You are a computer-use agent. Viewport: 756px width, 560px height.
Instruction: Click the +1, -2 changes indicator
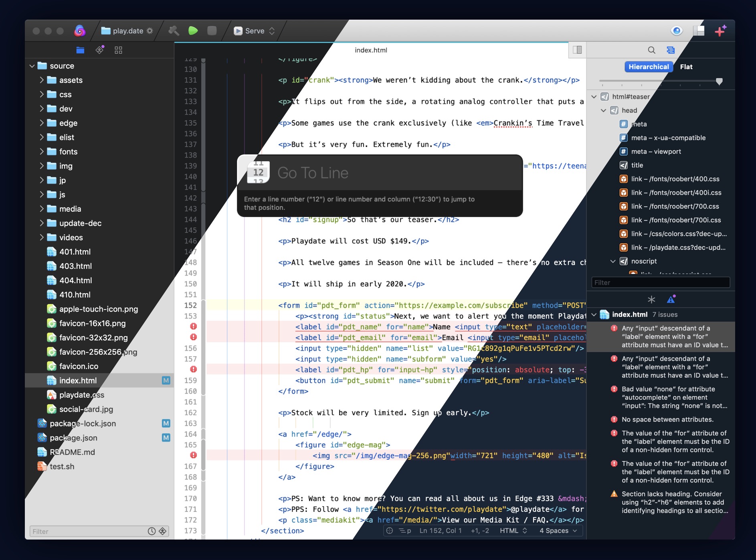click(x=480, y=531)
